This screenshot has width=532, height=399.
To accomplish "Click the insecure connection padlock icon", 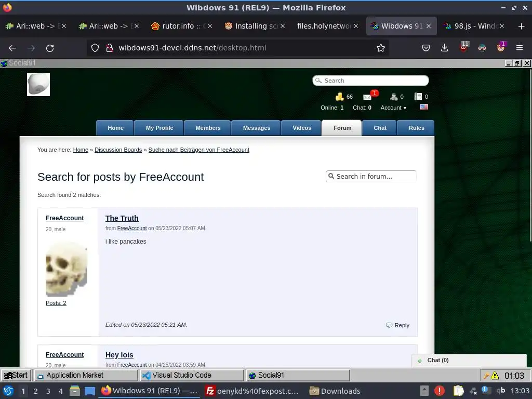I will 109,48.
